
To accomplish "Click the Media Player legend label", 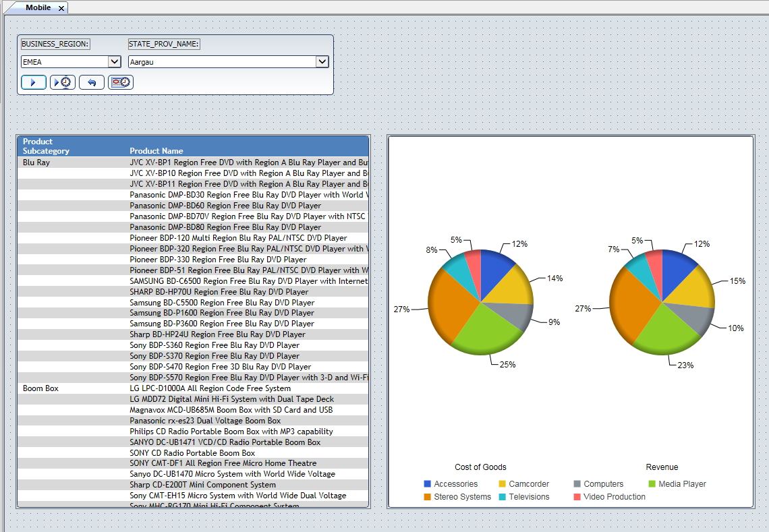I will [x=682, y=484].
